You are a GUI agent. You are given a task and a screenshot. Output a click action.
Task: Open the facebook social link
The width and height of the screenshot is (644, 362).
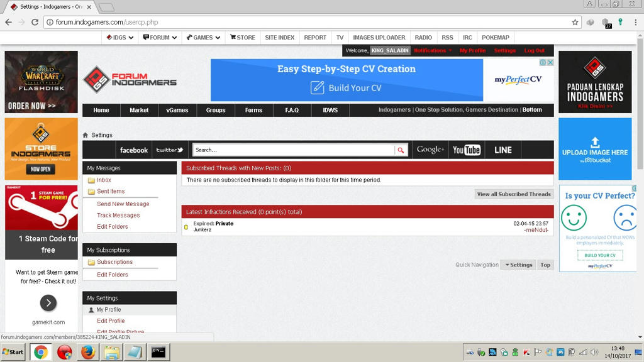click(x=134, y=150)
